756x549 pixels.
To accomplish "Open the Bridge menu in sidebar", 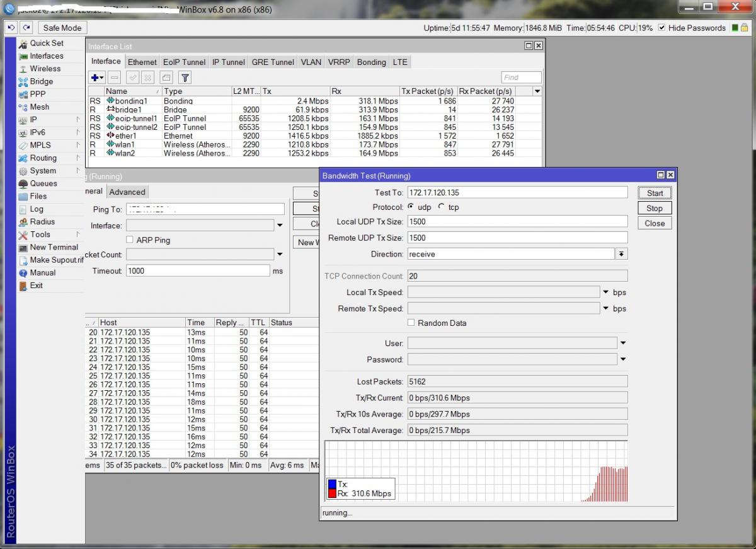I will pyautogui.click(x=42, y=81).
